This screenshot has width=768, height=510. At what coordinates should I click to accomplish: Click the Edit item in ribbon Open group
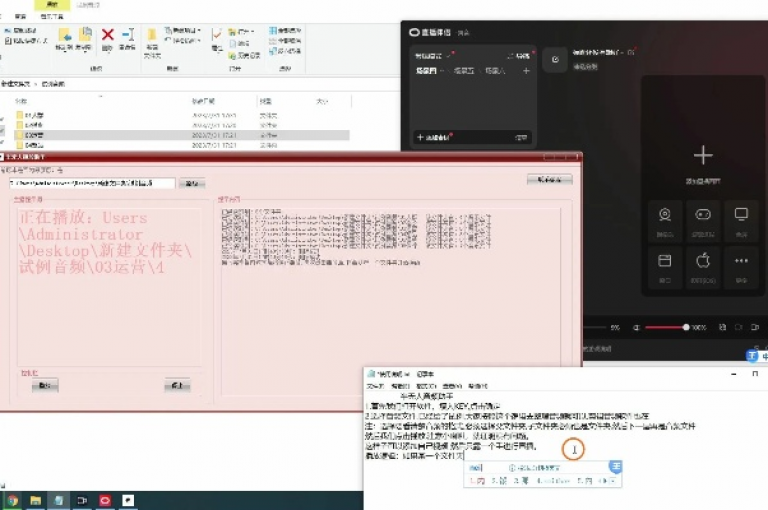point(240,44)
